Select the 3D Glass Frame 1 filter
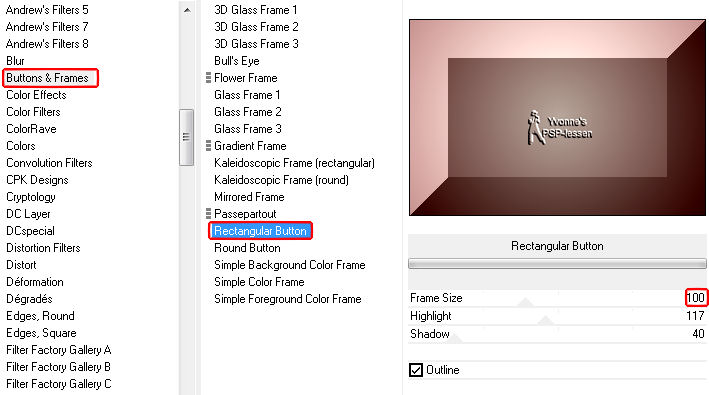 click(256, 10)
